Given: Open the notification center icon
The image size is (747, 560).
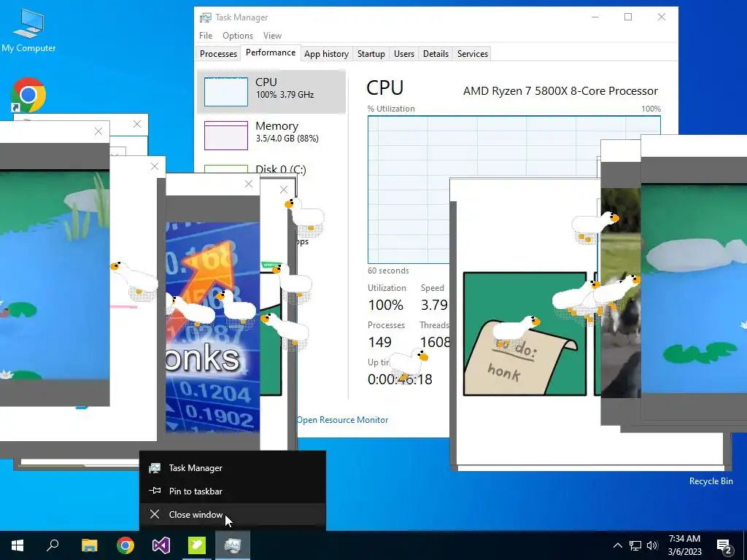Looking at the screenshot, I should click(724, 545).
